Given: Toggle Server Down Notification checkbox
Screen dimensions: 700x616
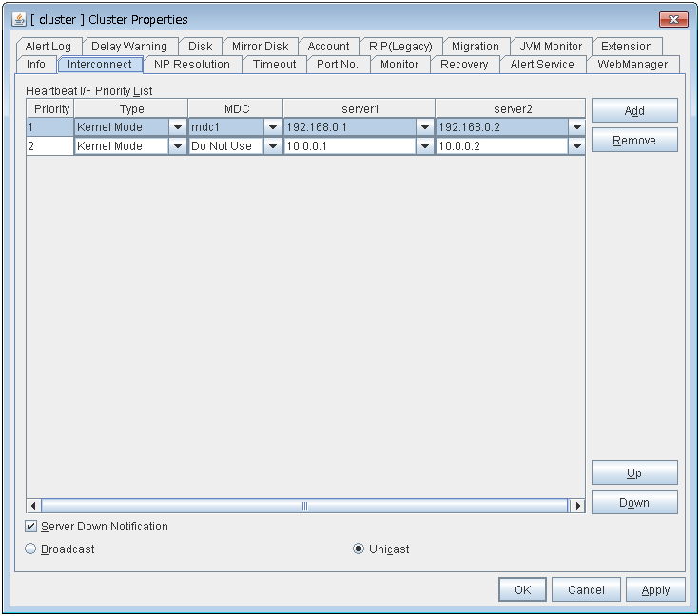Looking at the screenshot, I should (x=31, y=527).
